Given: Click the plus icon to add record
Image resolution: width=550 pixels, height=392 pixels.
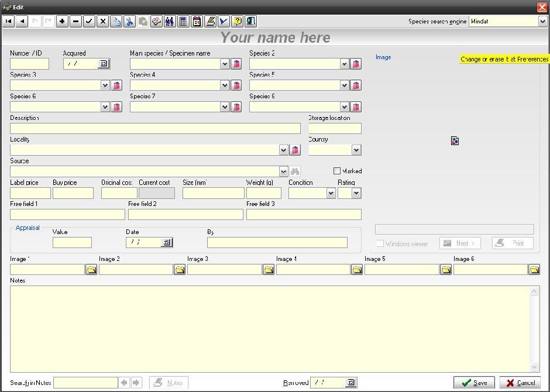Looking at the screenshot, I should [62, 22].
